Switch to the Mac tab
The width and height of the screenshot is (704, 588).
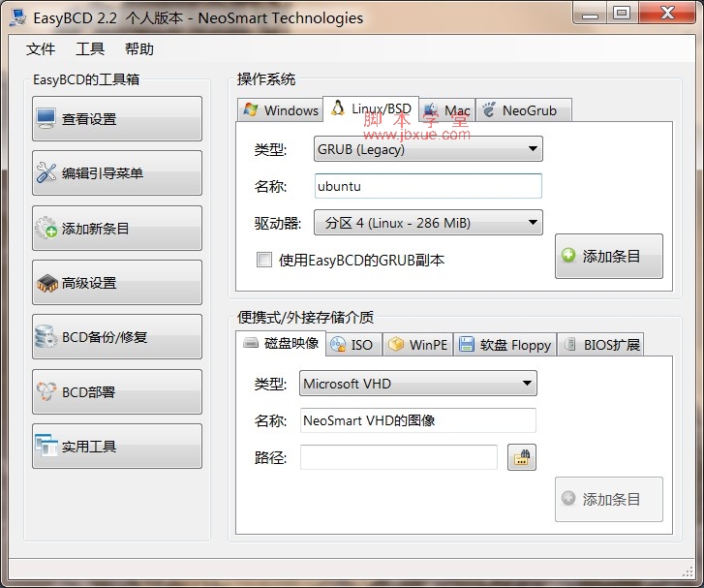coord(447,110)
